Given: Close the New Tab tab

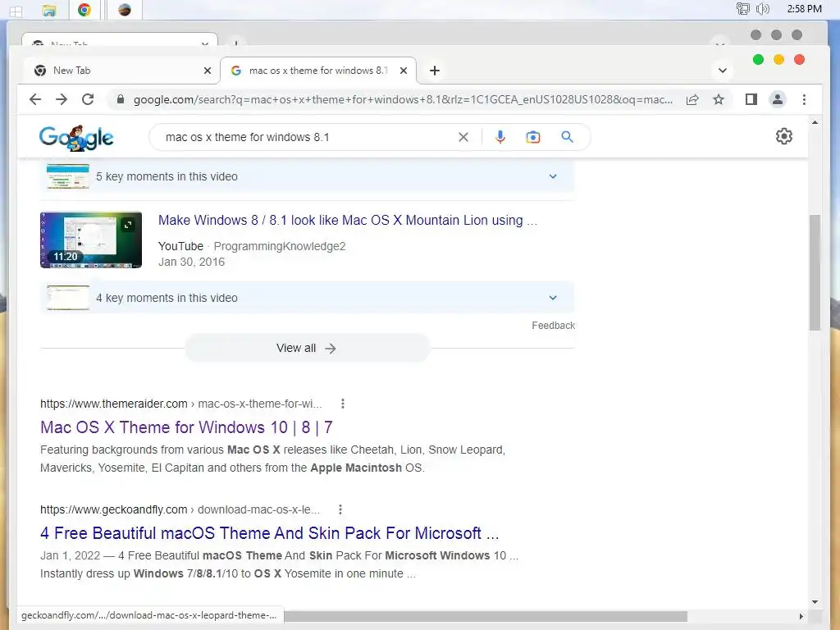Looking at the screenshot, I should (x=208, y=71).
